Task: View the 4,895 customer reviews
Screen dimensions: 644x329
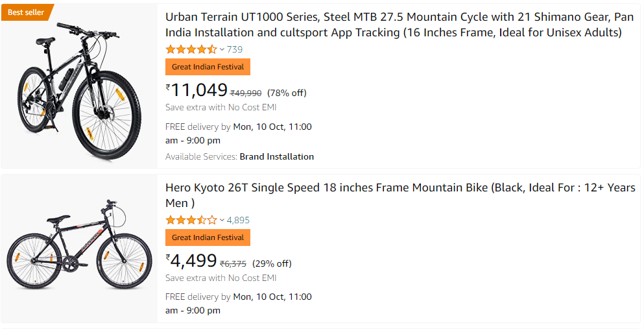Action: [x=238, y=220]
